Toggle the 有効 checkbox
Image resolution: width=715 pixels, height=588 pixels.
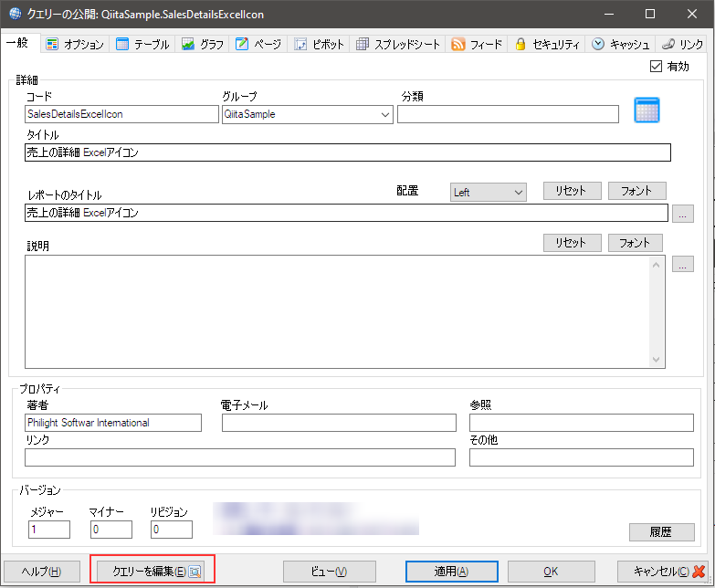656,67
